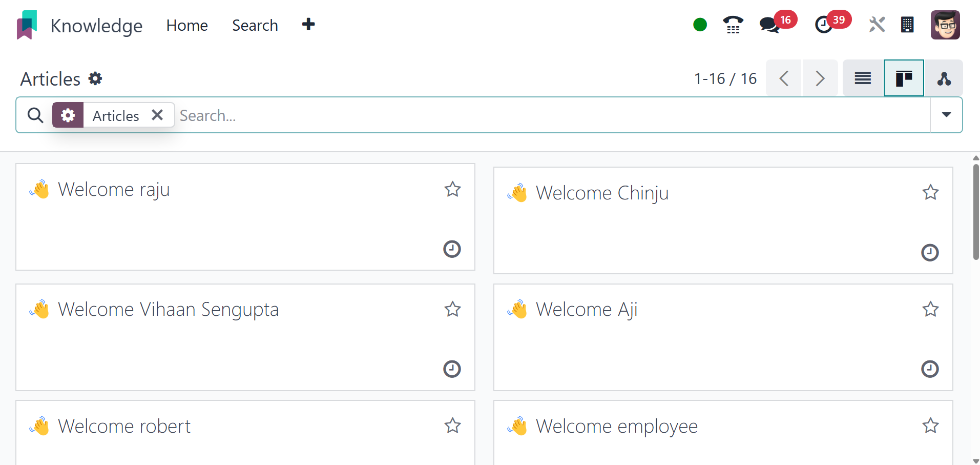Open the debug tools wrench icon
Screen dimensions: 980x465
[877, 25]
